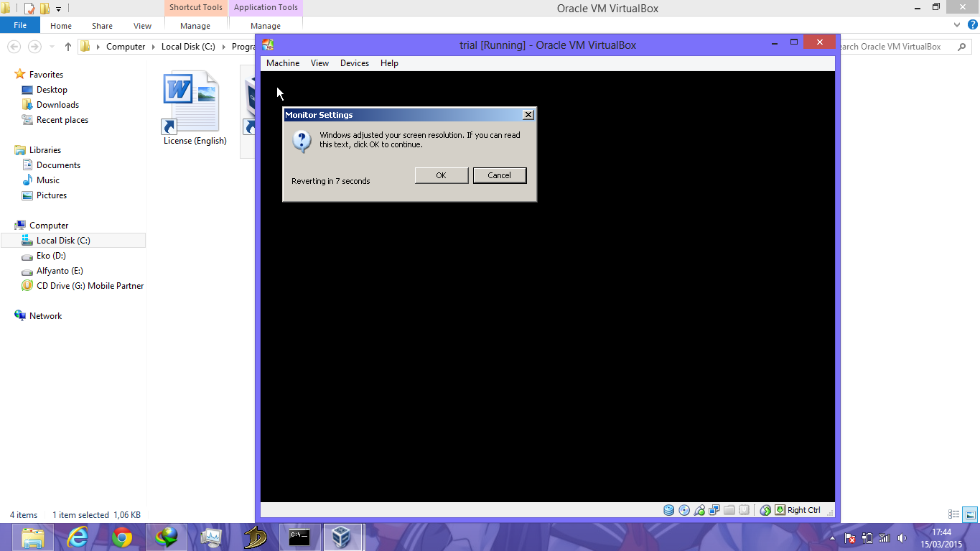Screen dimensions: 980x551
Task: Open the Customize Quick Access Toolbar dropdown
Action: tap(59, 9)
